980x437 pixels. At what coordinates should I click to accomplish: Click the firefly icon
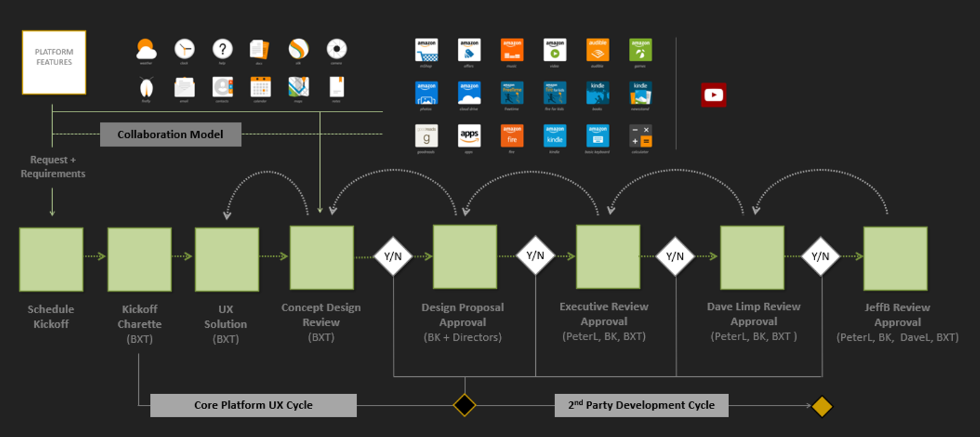pos(146,87)
